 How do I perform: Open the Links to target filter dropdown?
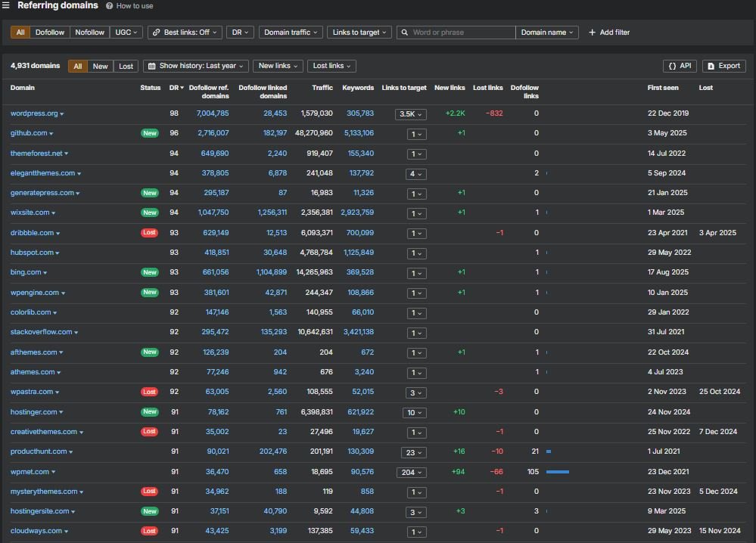tap(359, 33)
